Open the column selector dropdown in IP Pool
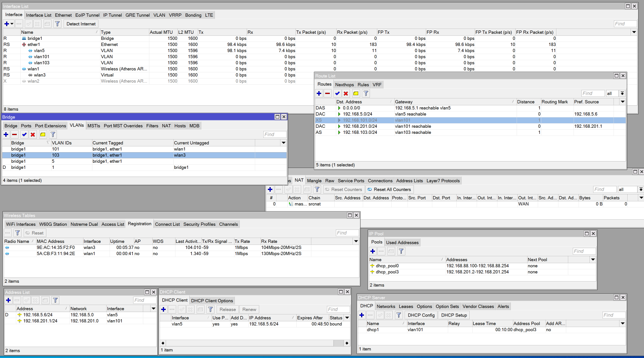The width and height of the screenshot is (644, 358). [x=593, y=260]
